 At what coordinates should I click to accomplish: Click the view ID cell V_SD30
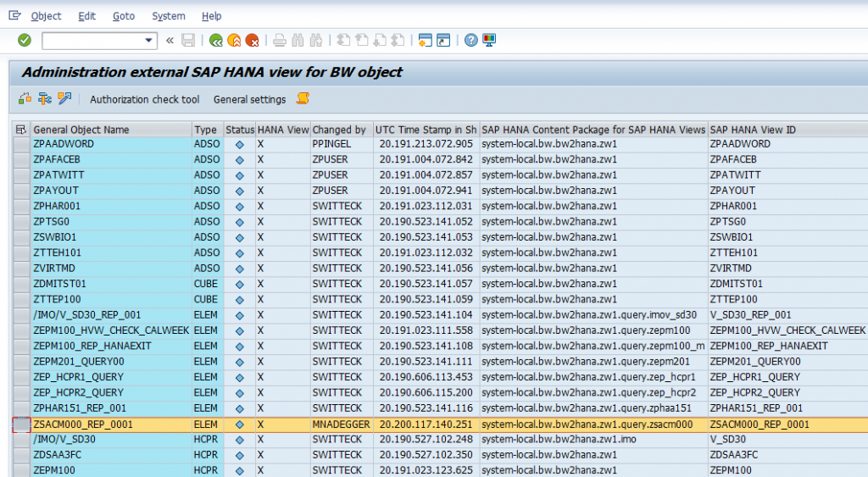pos(788,440)
